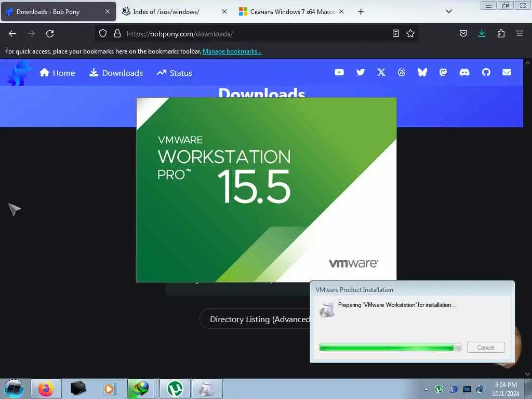
Task: Bookmark this page with the star icon
Action: click(410, 33)
